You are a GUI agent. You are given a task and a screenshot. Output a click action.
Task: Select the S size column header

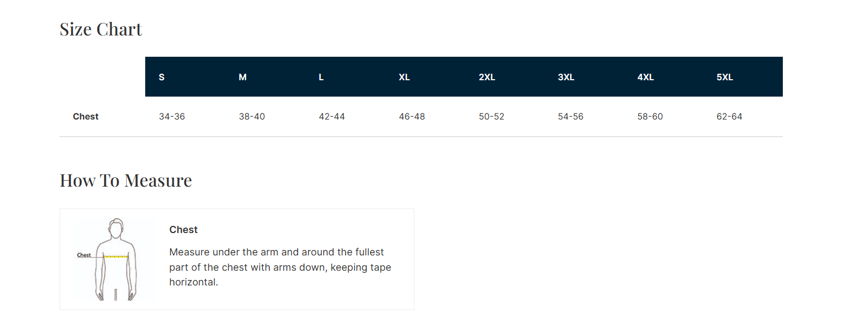(162, 77)
